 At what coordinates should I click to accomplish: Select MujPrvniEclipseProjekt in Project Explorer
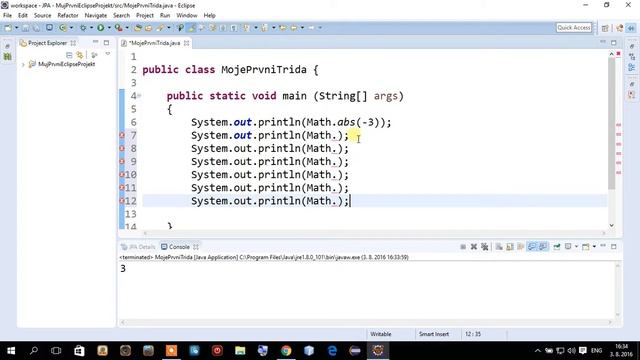(x=66, y=64)
